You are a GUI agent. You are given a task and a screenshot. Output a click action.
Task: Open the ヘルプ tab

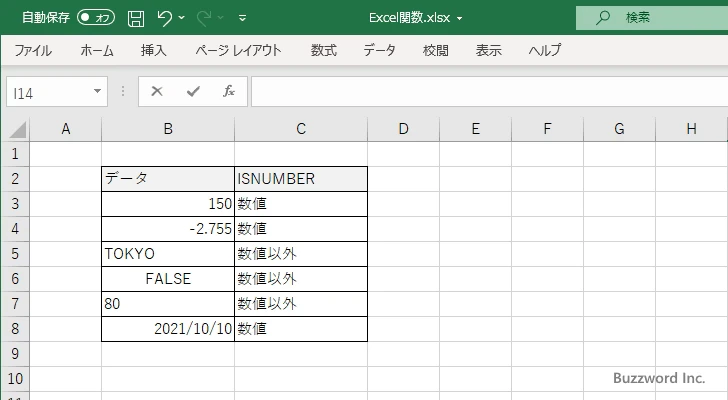point(545,50)
